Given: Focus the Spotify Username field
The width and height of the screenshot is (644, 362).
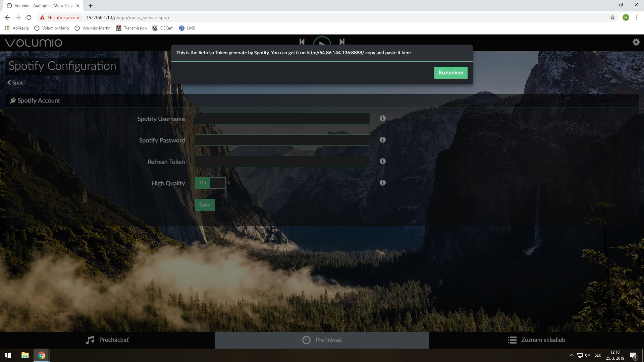Looking at the screenshot, I should [282, 119].
